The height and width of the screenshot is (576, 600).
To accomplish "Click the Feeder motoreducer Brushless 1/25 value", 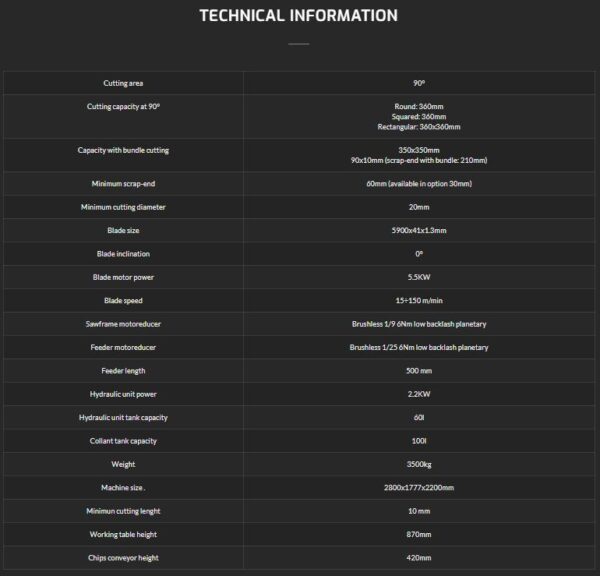I will pos(419,348).
